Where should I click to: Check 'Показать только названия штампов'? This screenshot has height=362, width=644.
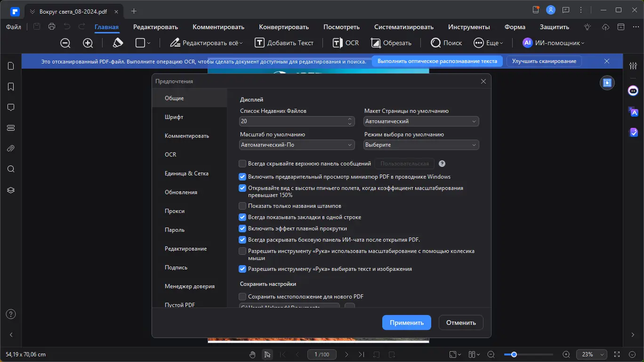(x=242, y=206)
